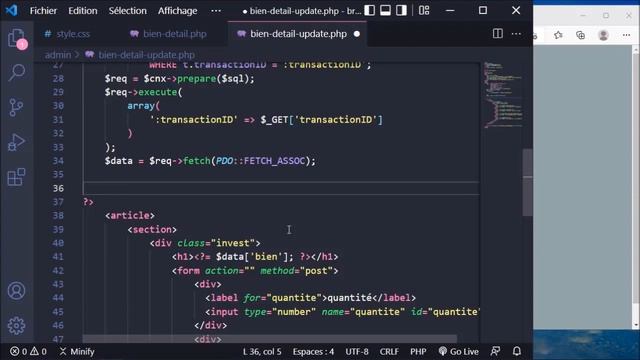640x360 pixels.
Task: Click the article tag on line 38
Action: tap(130, 216)
